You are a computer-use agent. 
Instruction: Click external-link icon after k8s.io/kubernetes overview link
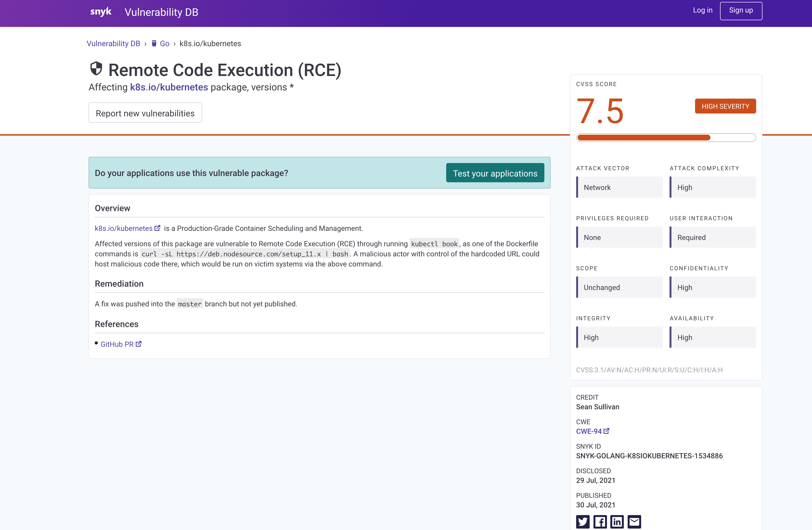(x=157, y=228)
